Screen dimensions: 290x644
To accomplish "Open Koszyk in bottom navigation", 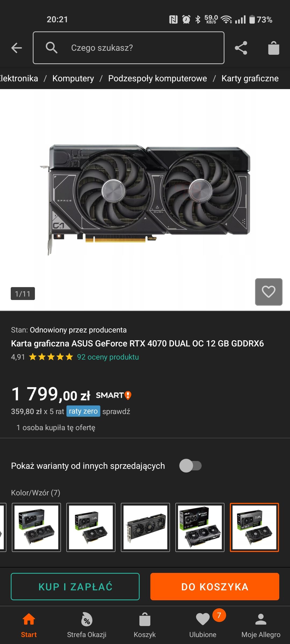I will click(x=145, y=625).
